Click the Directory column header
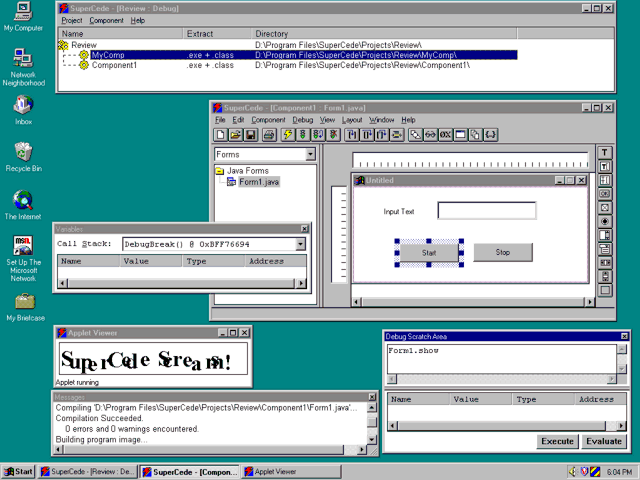This screenshot has width=640, height=480. 384,34
